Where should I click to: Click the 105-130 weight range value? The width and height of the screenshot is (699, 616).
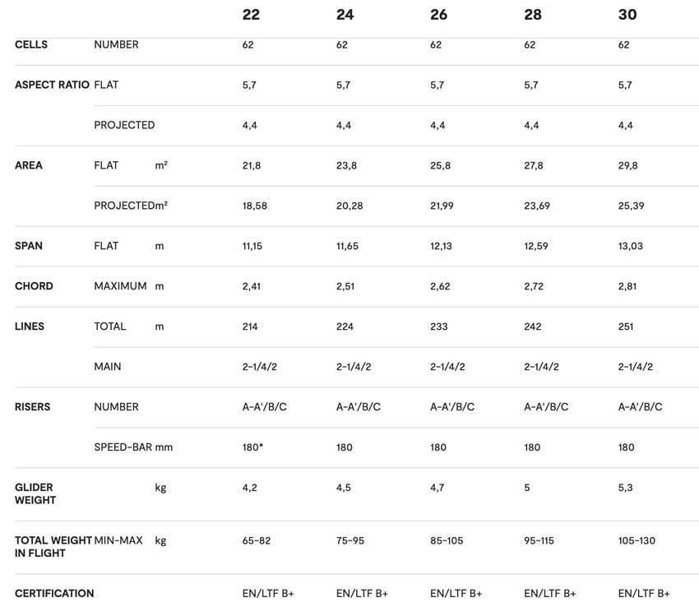tap(637, 540)
